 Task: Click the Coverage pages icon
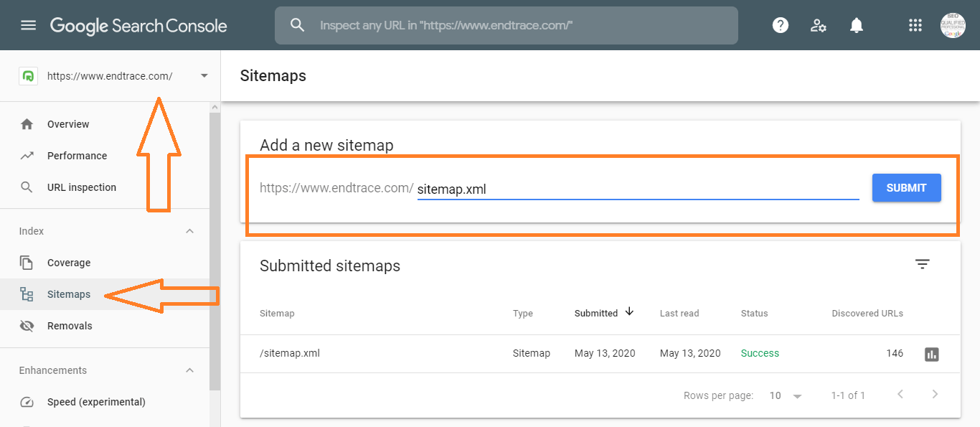[x=27, y=263]
